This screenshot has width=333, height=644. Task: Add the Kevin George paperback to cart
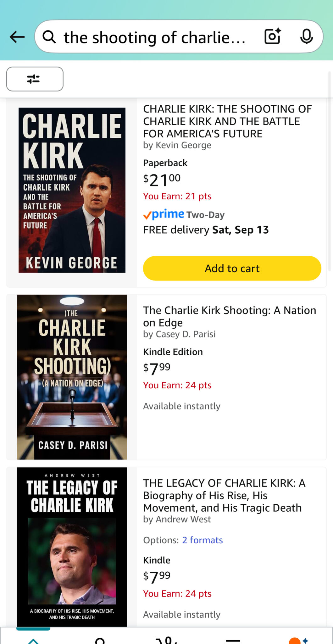232,268
